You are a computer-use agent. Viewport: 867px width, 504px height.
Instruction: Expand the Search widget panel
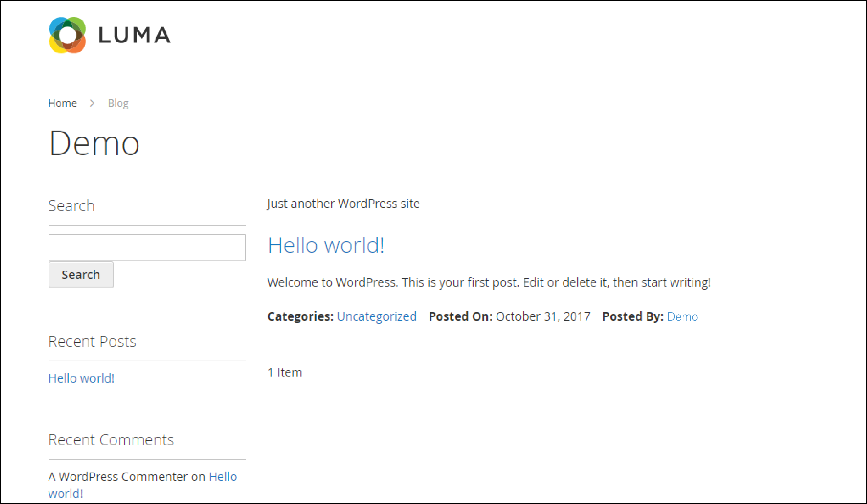point(71,205)
